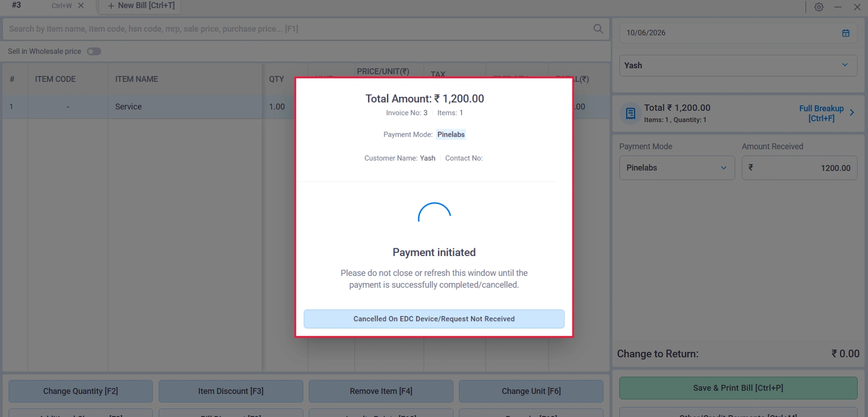868x417 pixels.
Task: Click Change Unit [F6] button
Action: pos(531,391)
